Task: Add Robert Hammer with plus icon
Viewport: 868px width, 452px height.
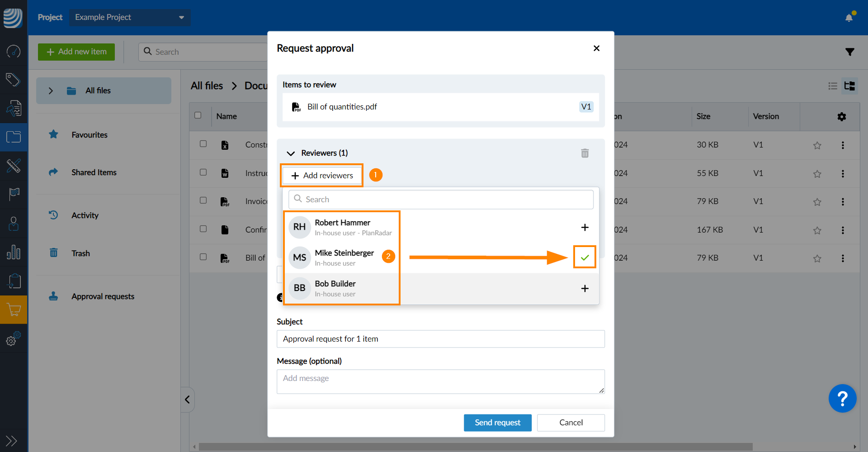Action: (x=585, y=227)
